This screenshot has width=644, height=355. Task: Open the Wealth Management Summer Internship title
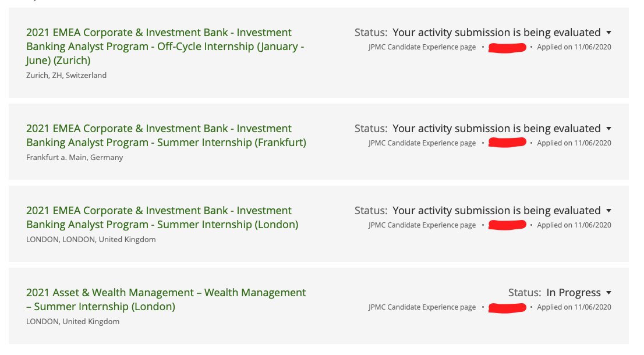[x=166, y=300]
